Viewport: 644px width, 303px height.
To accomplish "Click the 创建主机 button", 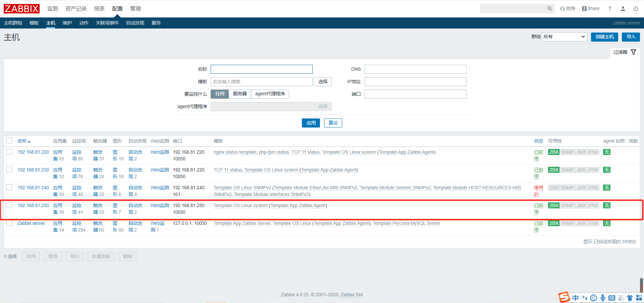I will 604,37.
